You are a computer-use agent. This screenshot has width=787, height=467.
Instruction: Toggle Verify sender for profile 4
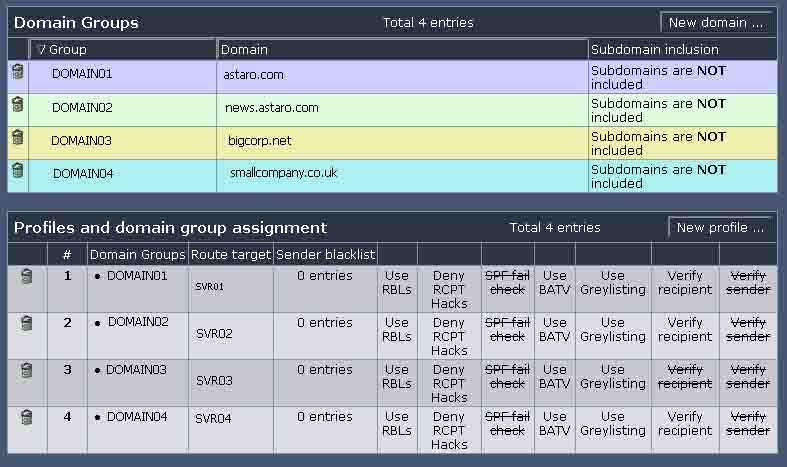pyautogui.click(x=747, y=424)
